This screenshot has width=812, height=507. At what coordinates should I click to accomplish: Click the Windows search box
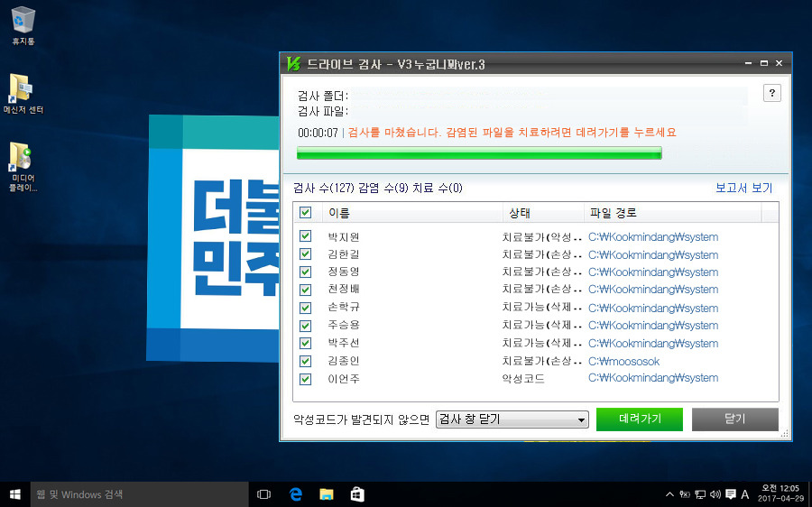(x=140, y=494)
